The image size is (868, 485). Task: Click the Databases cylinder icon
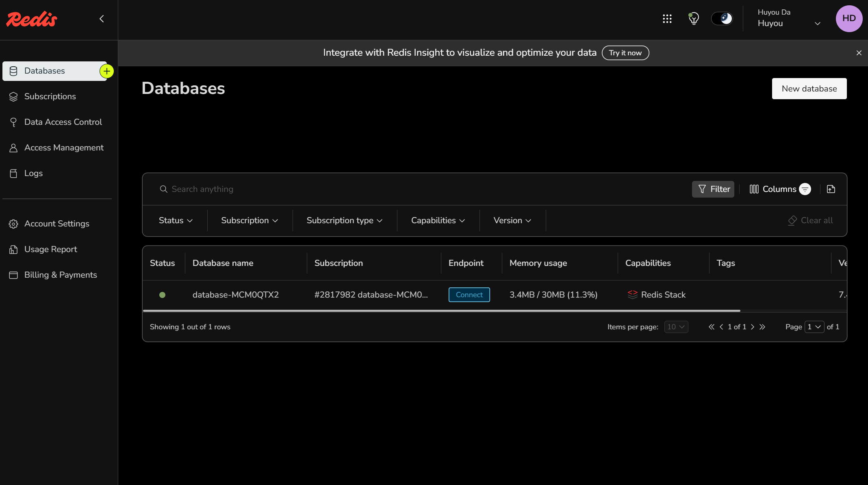(x=13, y=71)
